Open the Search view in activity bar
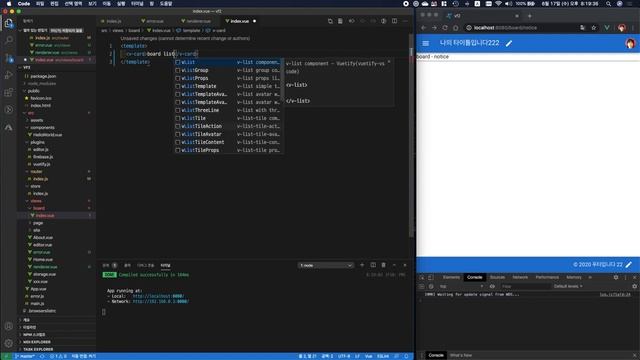This screenshot has width=640, height=360. coord(9,40)
